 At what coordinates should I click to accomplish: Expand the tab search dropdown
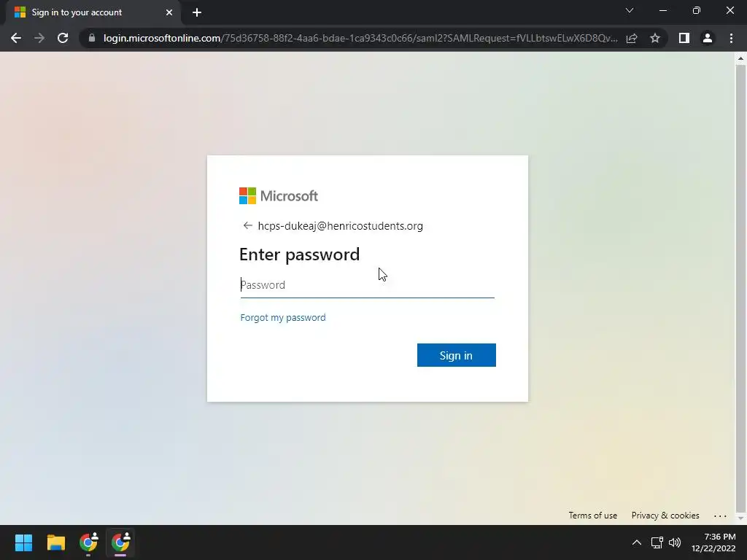click(x=630, y=10)
